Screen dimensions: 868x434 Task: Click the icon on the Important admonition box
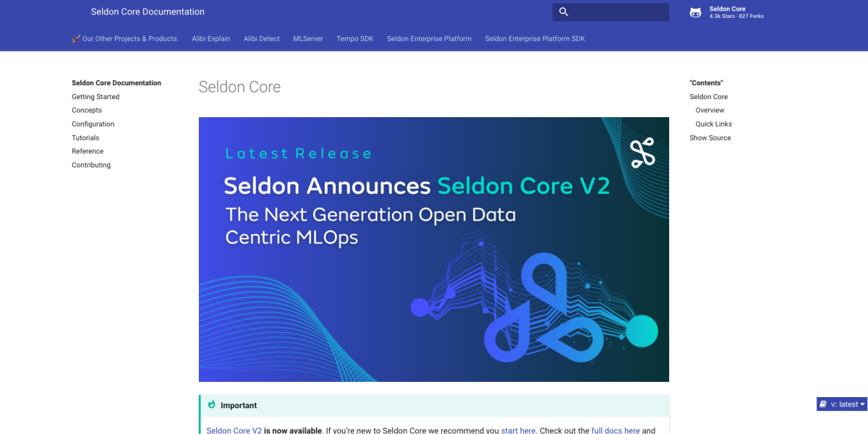tap(210, 404)
